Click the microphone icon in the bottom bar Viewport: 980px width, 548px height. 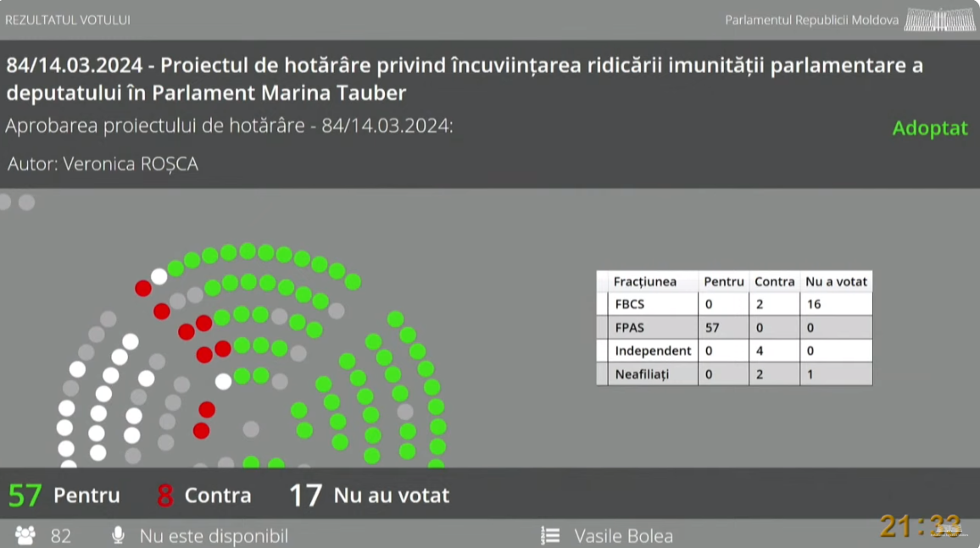[118, 535]
